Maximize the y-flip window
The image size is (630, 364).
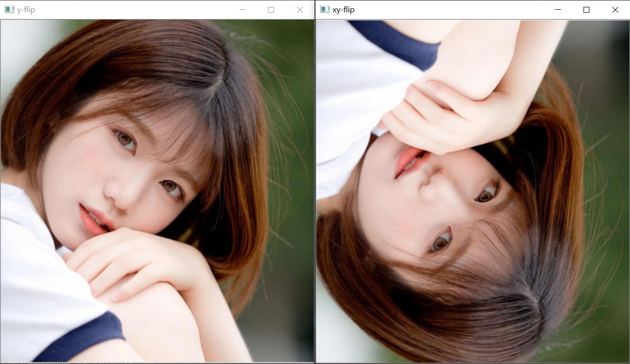[x=271, y=10]
